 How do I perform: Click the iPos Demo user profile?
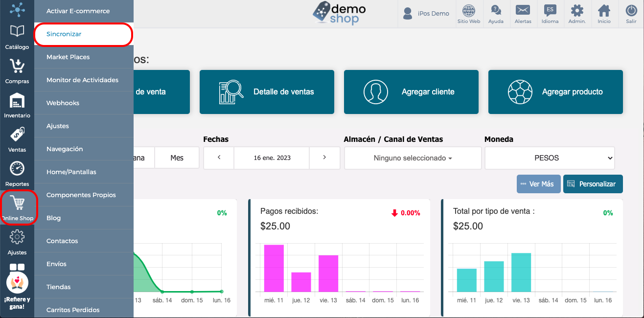tap(426, 14)
